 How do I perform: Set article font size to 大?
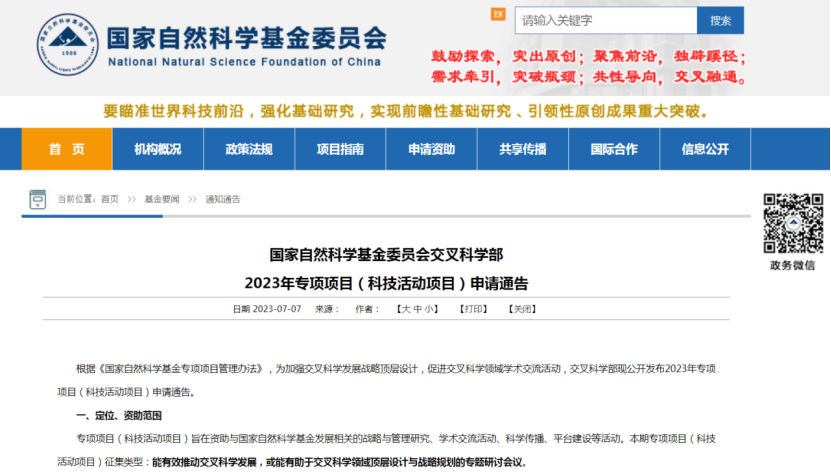point(406,310)
